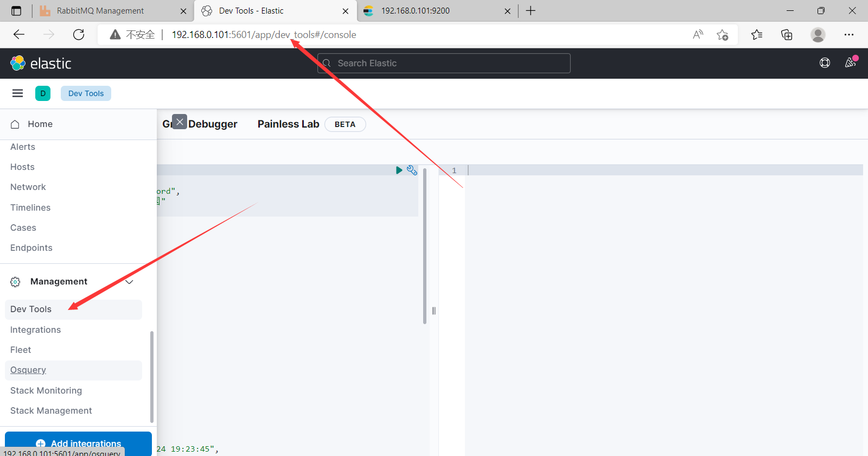
Task: Open the browser profile avatar
Action: 818,35
